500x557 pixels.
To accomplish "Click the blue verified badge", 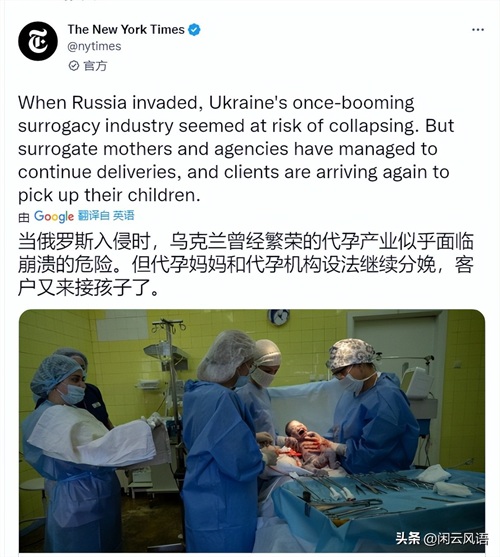I will pyautogui.click(x=194, y=29).
